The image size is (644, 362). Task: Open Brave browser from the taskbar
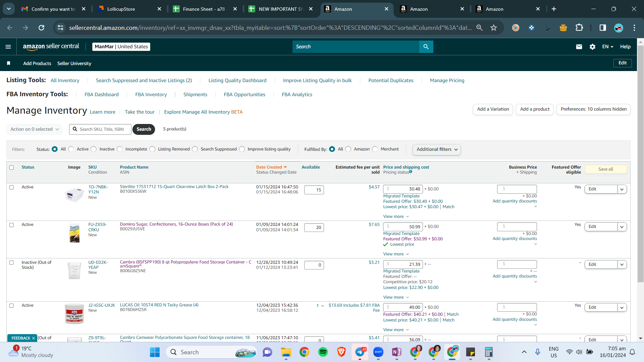341,352
